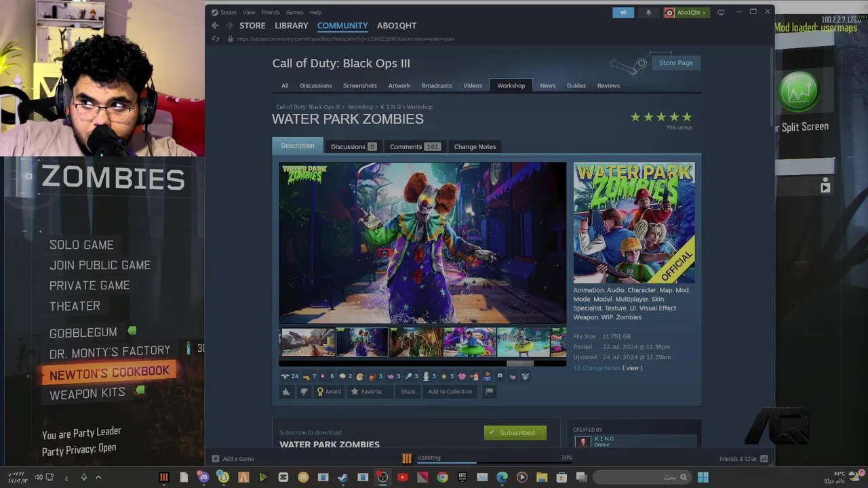Report the item with the flag icon

click(x=489, y=391)
